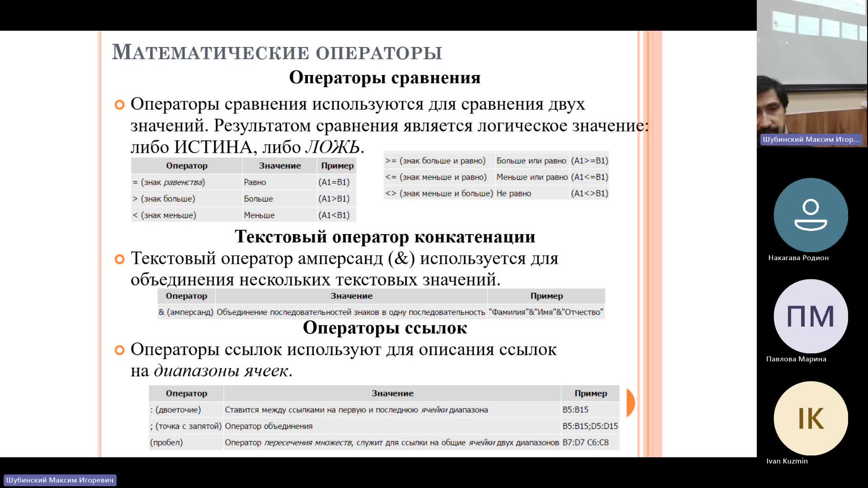Click the example cell B5:B15;D5:D15
This screenshot has height=488, width=868.
[x=590, y=426]
